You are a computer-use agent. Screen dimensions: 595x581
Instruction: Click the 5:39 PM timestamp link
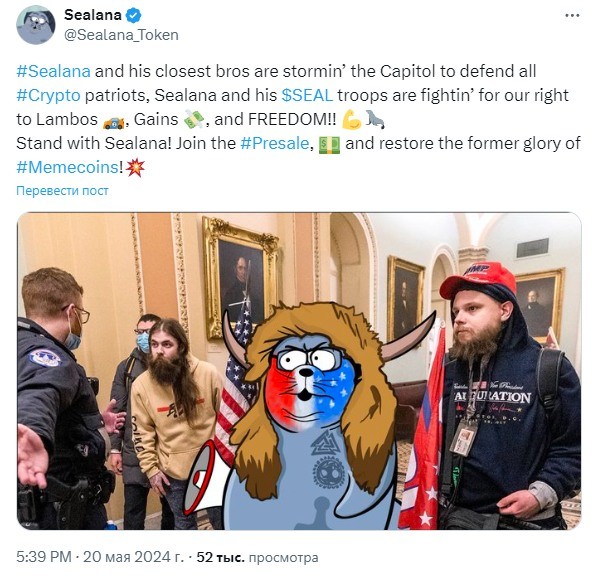(x=44, y=557)
